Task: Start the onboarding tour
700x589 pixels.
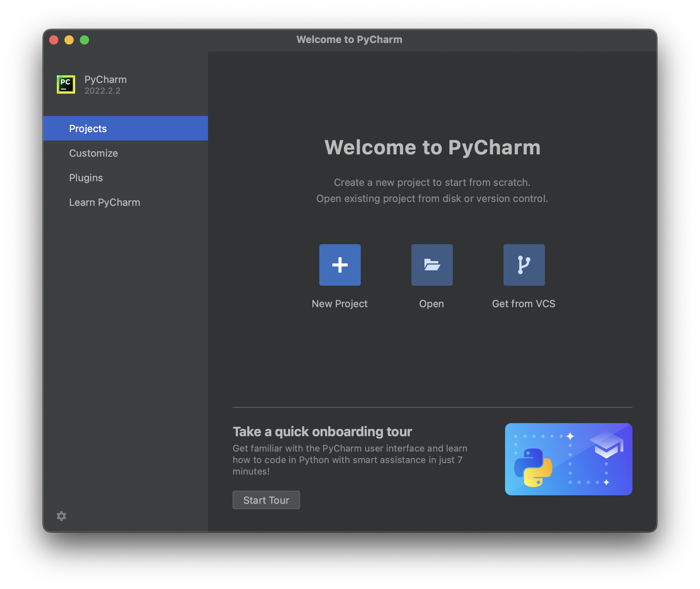Action: pos(266,500)
